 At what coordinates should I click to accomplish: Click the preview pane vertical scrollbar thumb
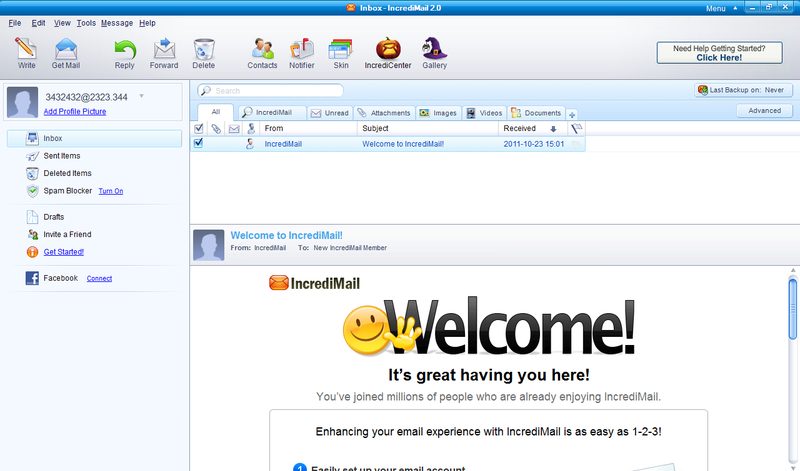coord(792,308)
